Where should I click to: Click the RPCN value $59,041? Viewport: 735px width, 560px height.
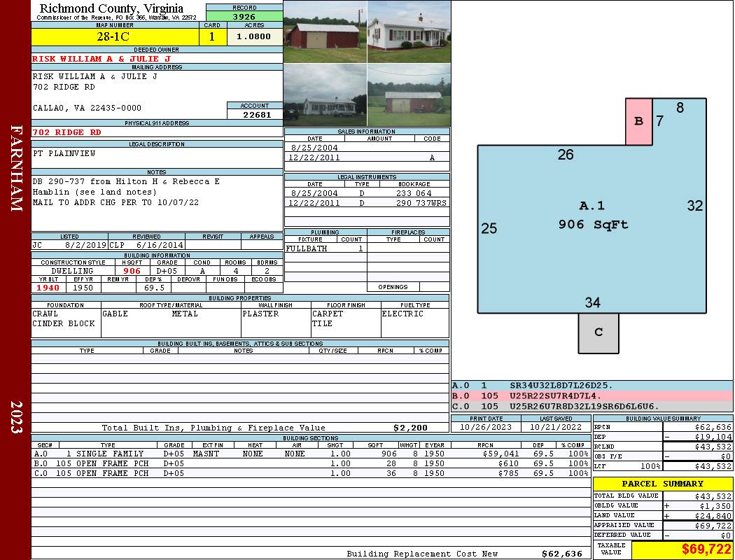point(500,454)
